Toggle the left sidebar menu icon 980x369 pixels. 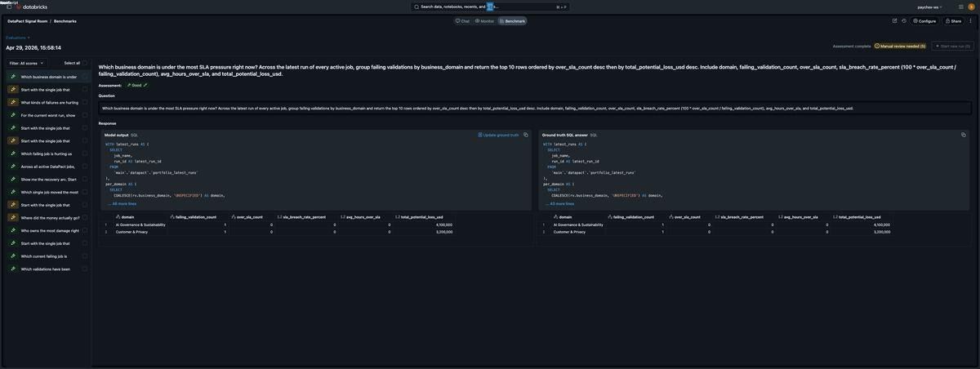tap(9, 7)
